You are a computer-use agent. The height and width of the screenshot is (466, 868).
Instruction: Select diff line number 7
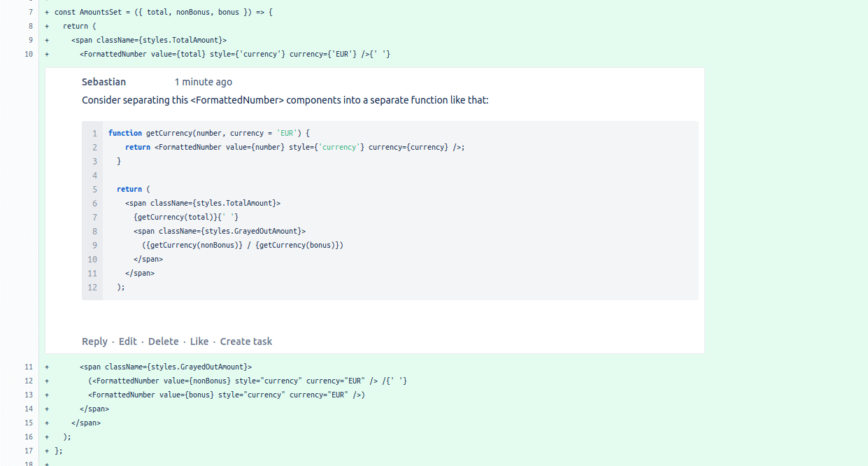[31, 12]
